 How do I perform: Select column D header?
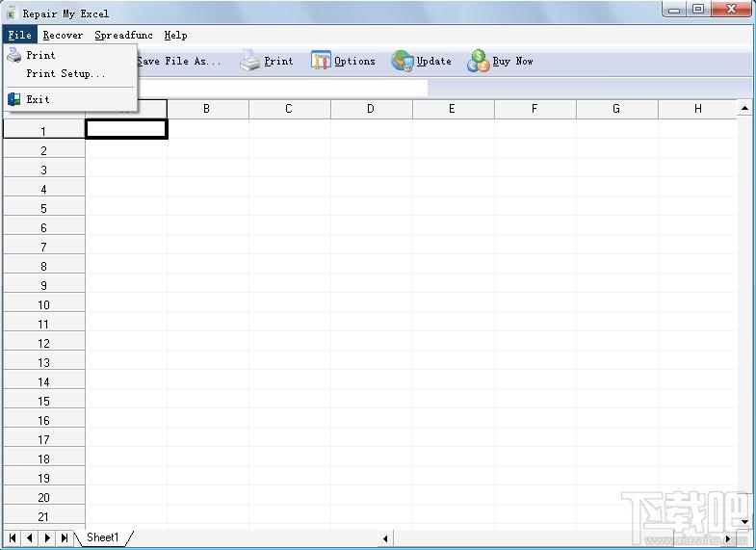(371, 109)
